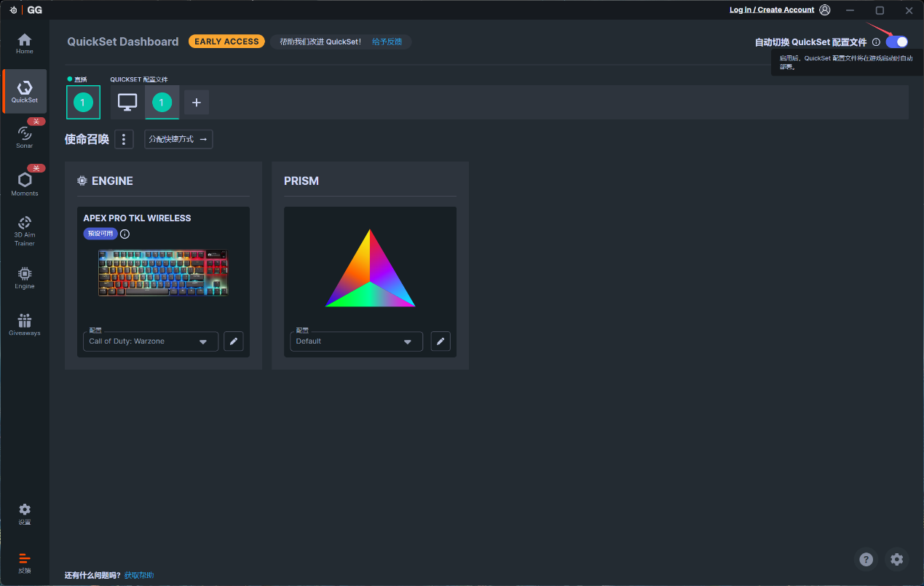Launch the 3D Aim Trainer
The height and width of the screenshot is (586, 924).
coord(25,230)
